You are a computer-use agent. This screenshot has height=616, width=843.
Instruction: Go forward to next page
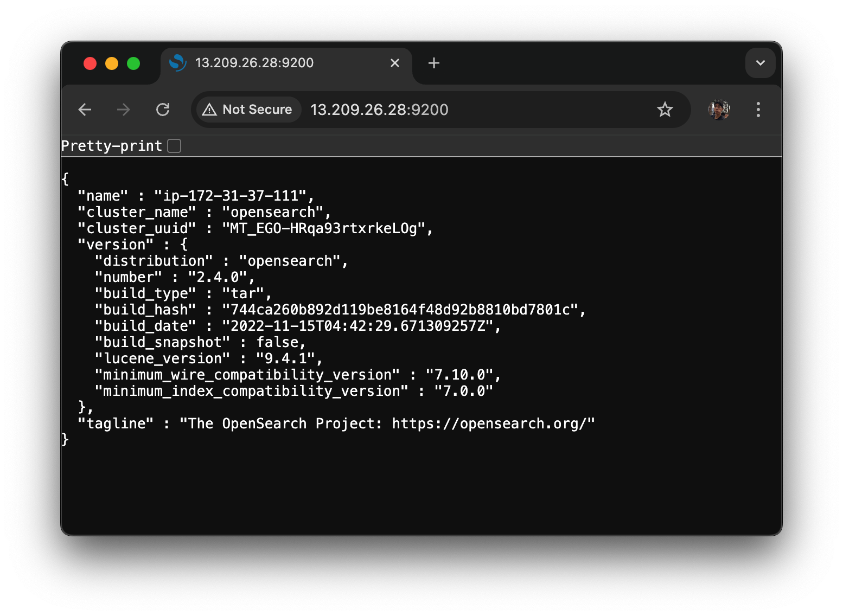[124, 110]
